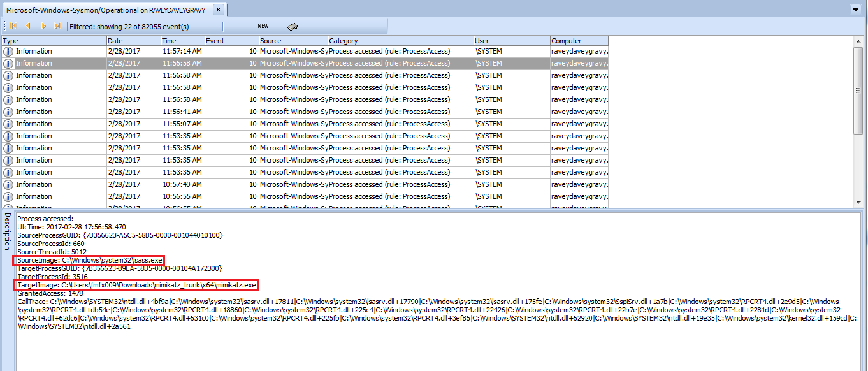Click the Description side panel label
This screenshot has height=371, width=868.
click(8, 231)
